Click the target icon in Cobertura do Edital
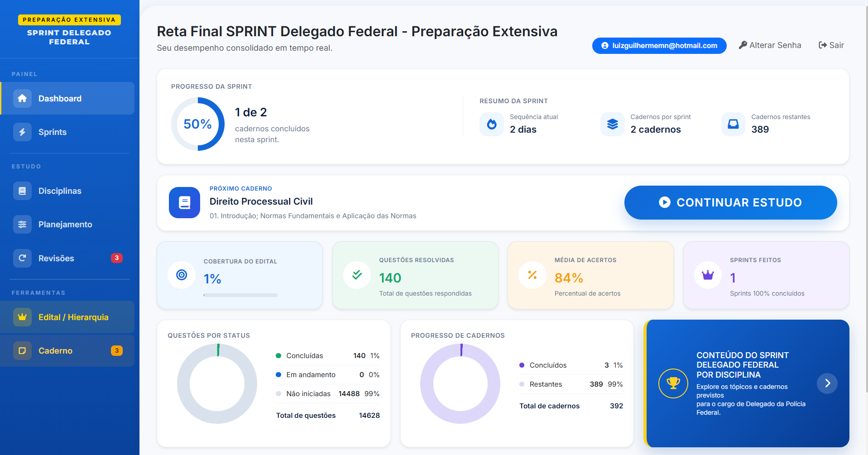 point(182,274)
